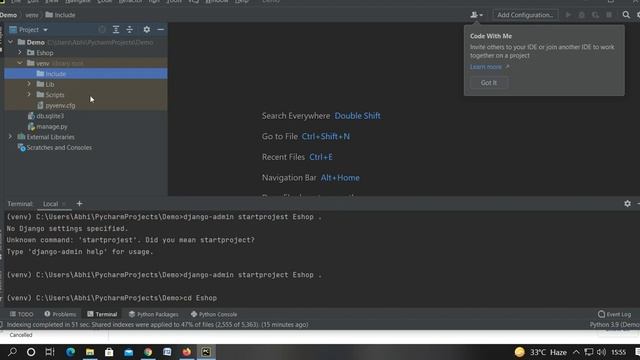Collapse the Demo project root node
Viewport: 640px width, 360px height.
click(x=11, y=42)
